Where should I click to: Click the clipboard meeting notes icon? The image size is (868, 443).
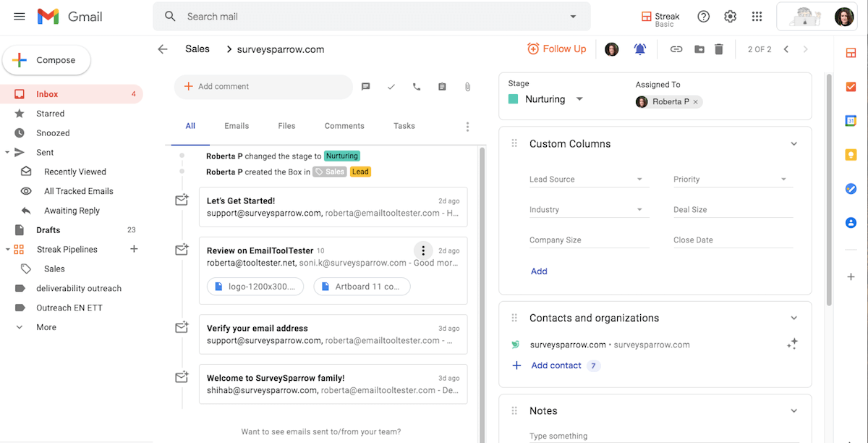coord(442,87)
